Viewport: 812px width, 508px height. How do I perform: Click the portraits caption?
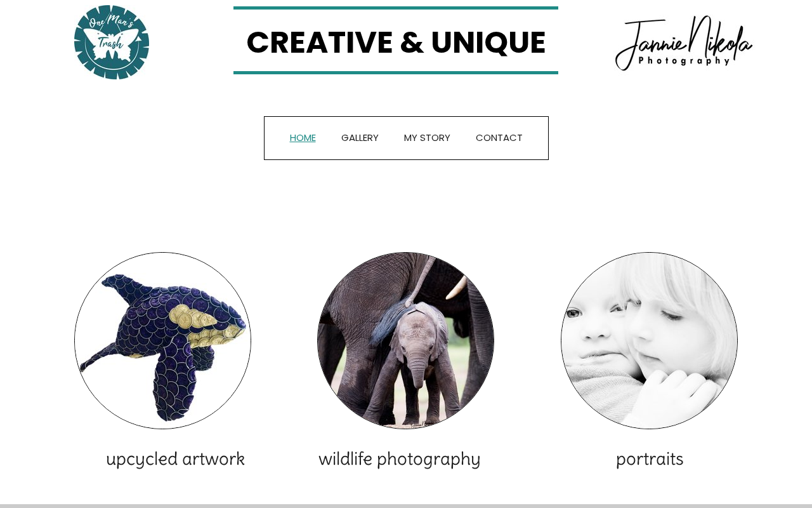(650, 459)
